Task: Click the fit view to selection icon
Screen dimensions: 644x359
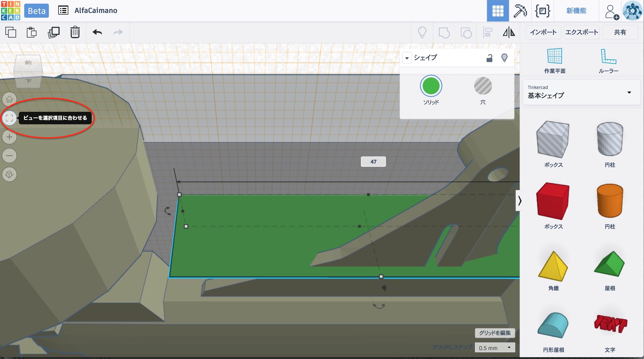Action: [x=9, y=118]
